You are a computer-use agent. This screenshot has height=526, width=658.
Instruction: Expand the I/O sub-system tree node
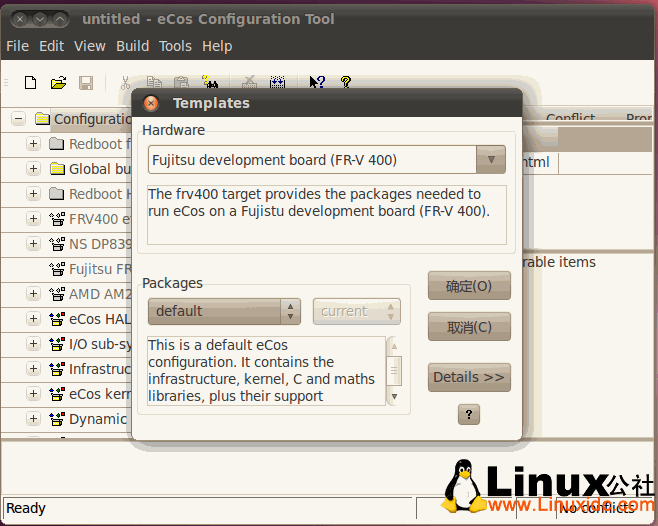tap(33, 344)
